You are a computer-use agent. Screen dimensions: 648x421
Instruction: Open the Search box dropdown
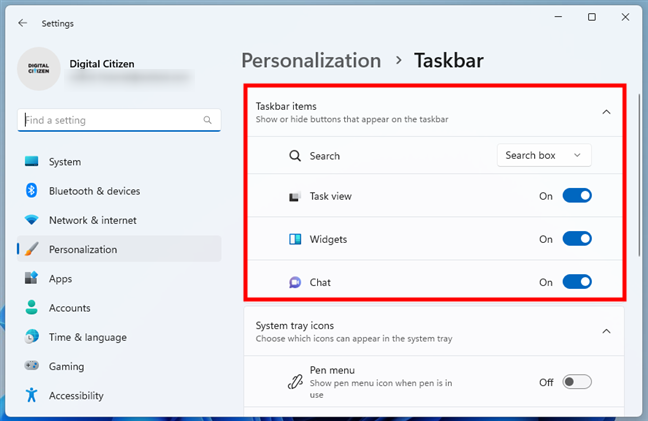click(544, 155)
